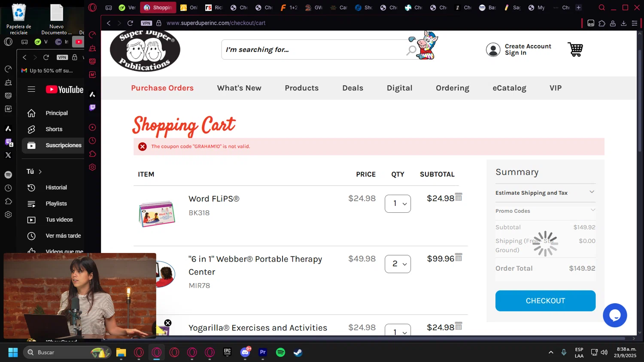Click the search magnifier icon in search box
The image size is (644, 362).
click(411, 50)
